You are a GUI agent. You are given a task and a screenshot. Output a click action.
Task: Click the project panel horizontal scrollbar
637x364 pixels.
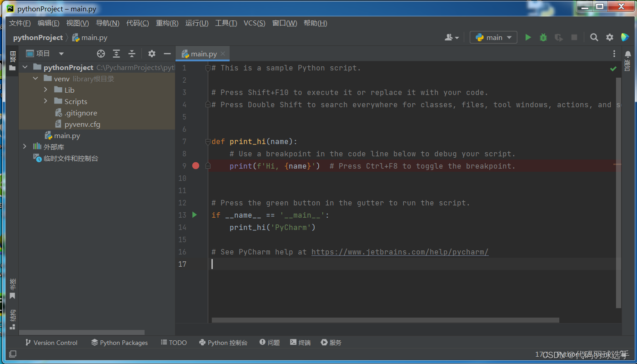(x=82, y=333)
